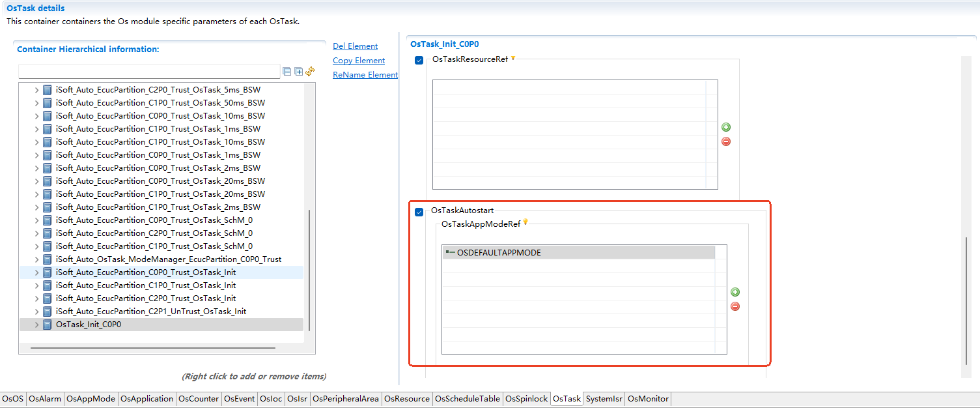Remove an OsTaskResourceRef entry with red minus
Screen dimensions: 980x408
click(726, 141)
